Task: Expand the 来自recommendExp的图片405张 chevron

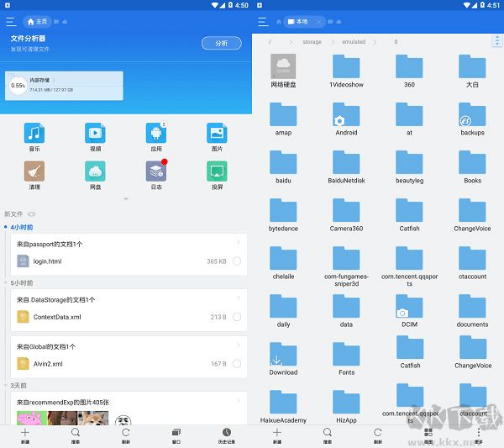Action: pos(239,400)
